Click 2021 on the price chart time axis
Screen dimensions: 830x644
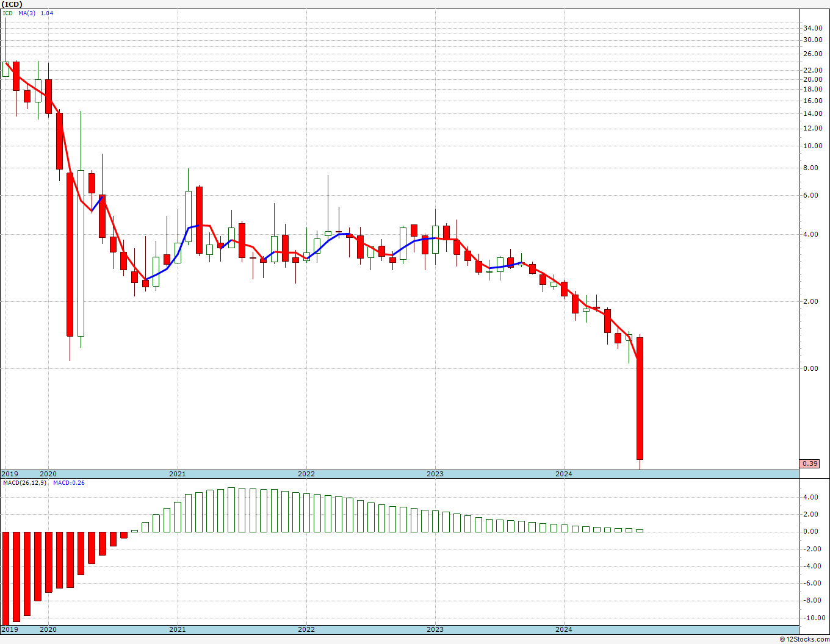click(x=178, y=474)
